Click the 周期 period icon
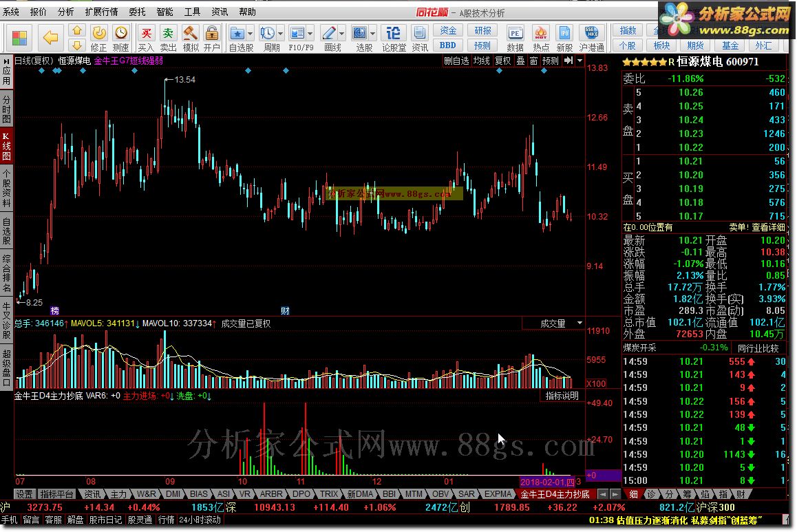Viewport: 797px width, 532px height. pos(268,38)
